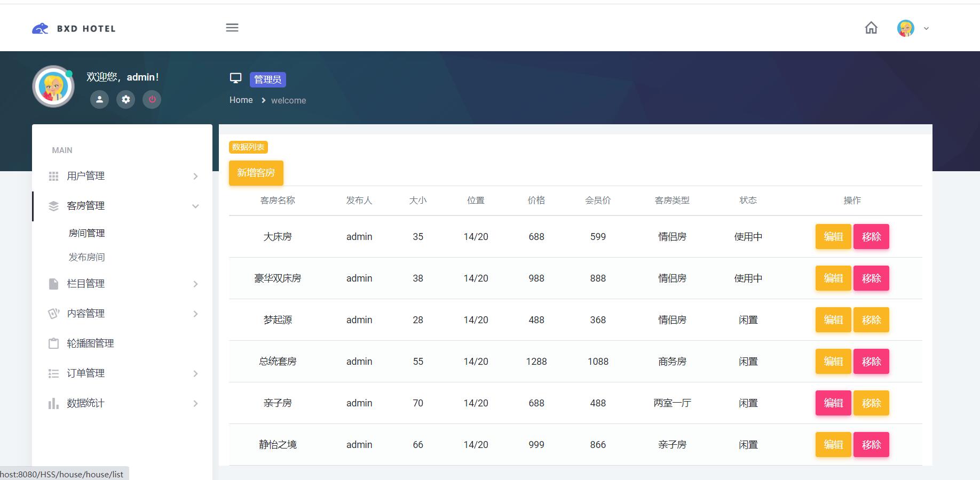Open the top-right user avatar menu
Viewport: 980px width, 480px height.
pos(906,28)
